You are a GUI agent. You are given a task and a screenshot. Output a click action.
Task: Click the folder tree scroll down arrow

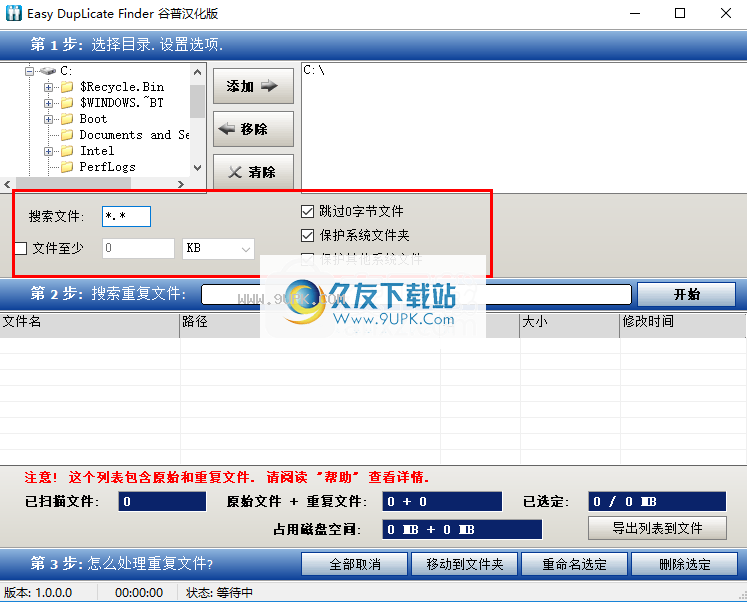197,168
